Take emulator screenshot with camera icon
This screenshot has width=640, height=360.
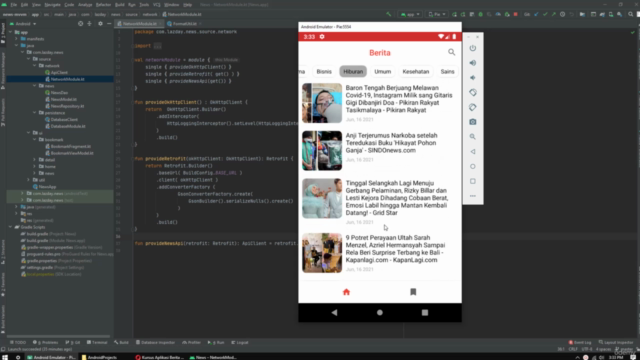point(473,122)
